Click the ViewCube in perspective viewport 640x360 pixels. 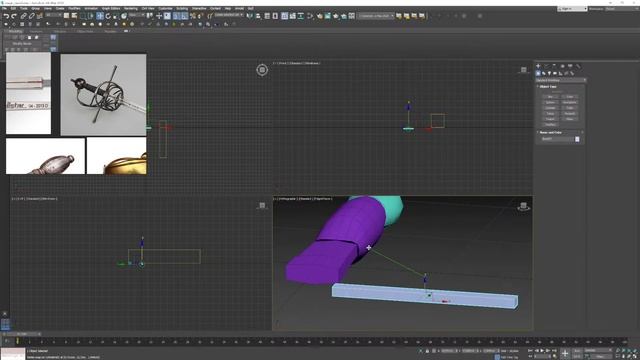[523, 206]
